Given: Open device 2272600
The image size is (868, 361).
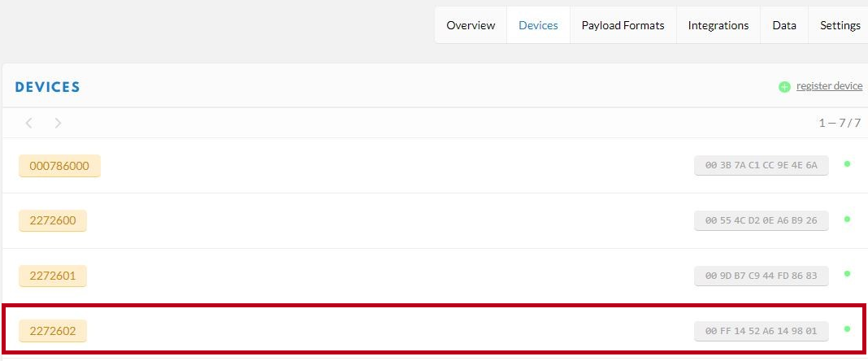Looking at the screenshot, I should pos(53,220).
